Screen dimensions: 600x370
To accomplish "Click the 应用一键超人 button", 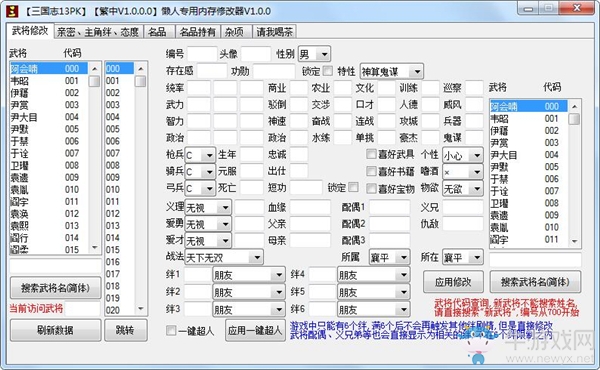I will [255, 330].
